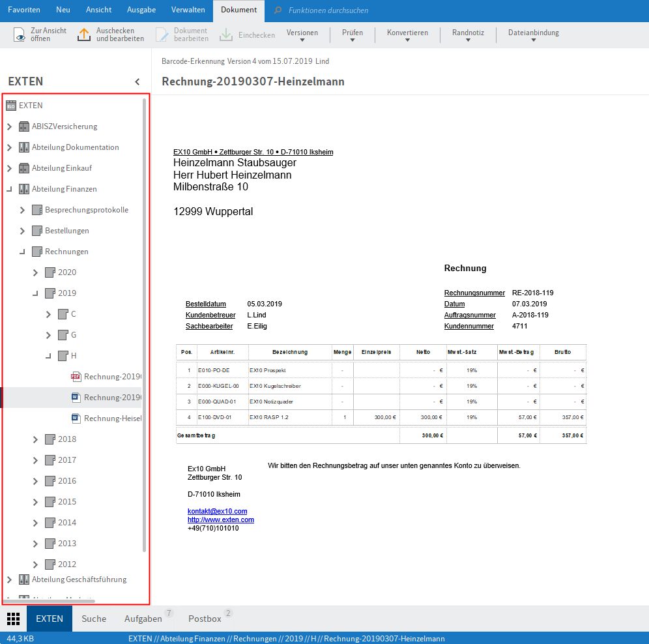This screenshot has height=644, width=649.
Task: Open the tile menu grid icon
Action: point(13,619)
